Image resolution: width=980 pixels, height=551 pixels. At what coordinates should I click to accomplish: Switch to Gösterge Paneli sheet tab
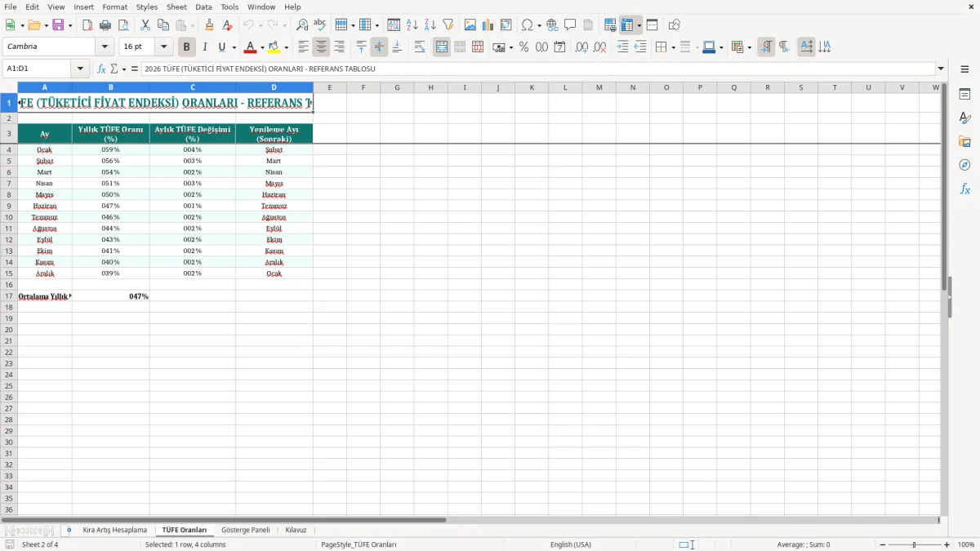coord(246,530)
